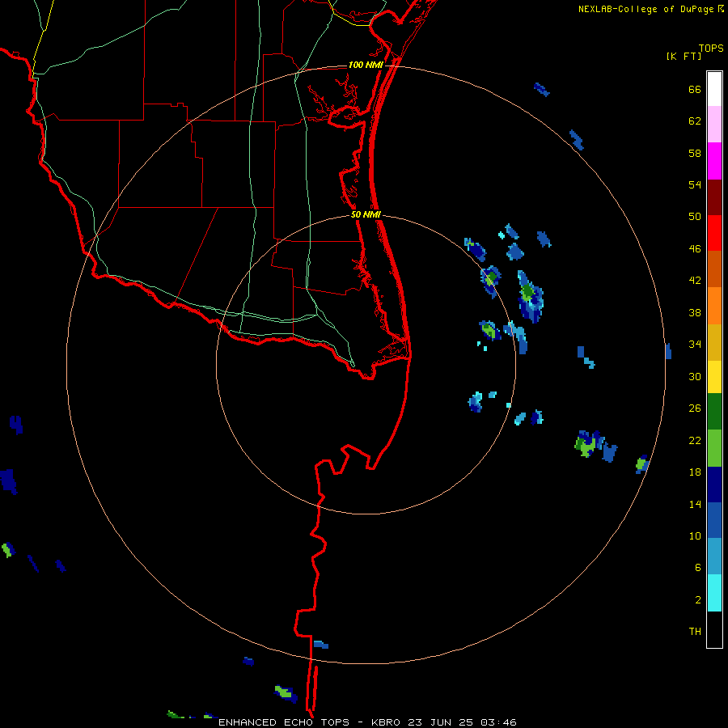The width and height of the screenshot is (728, 728).
Task: Select the light green legend swatch
Action: coord(714,448)
